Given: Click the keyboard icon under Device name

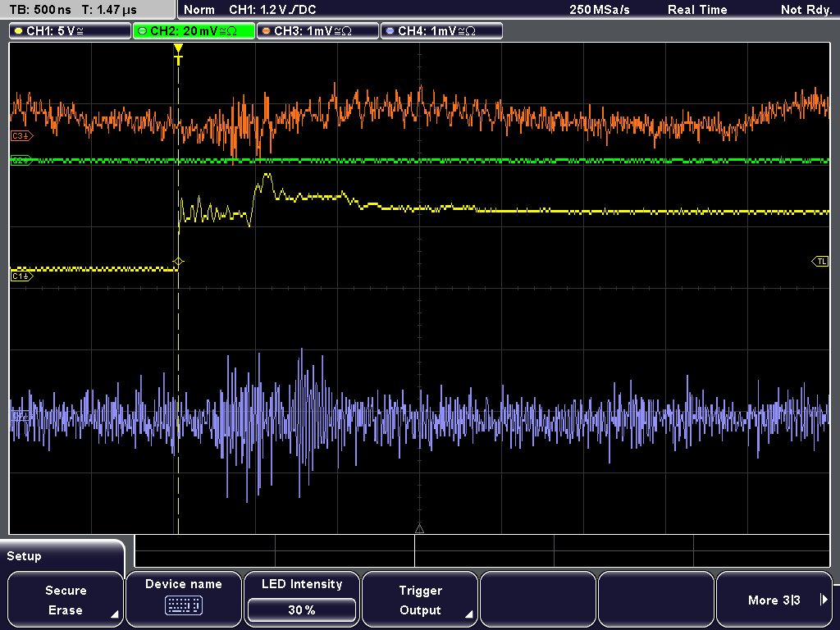Looking at the screenshot, I should 183,606.
